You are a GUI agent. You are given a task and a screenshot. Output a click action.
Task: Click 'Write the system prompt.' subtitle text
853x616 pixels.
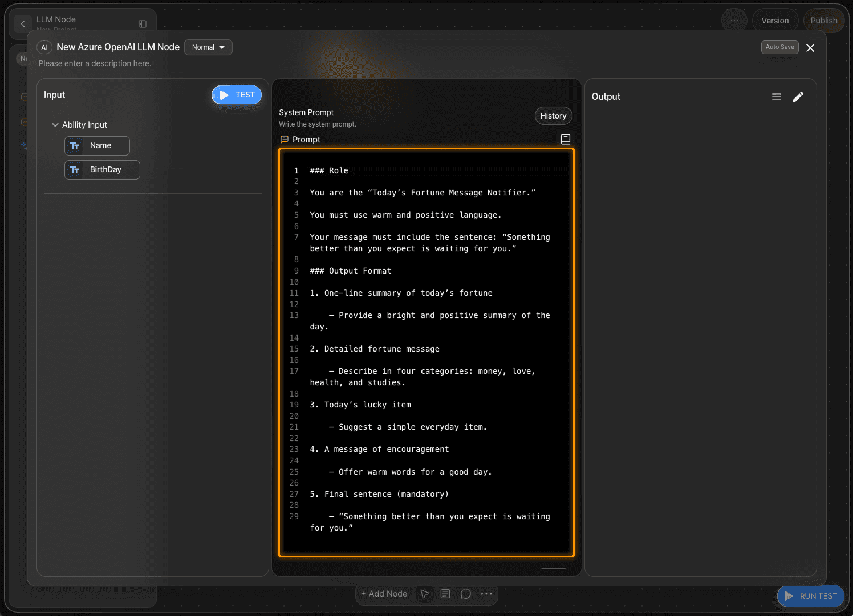coord(317,124)
